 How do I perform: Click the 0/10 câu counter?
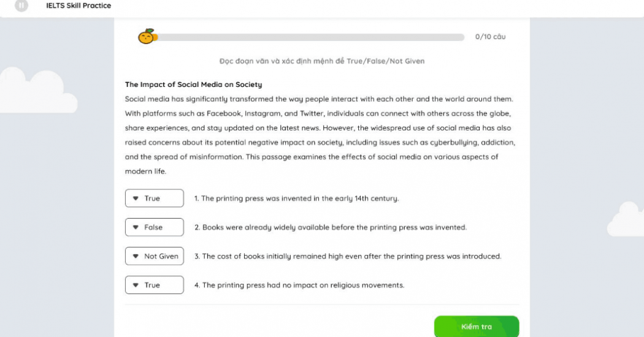tap(490, 37)
